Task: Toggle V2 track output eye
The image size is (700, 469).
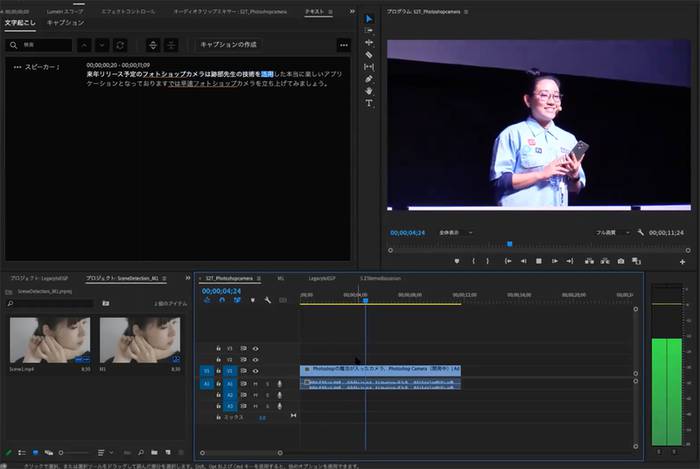Action: pos(255,360)
